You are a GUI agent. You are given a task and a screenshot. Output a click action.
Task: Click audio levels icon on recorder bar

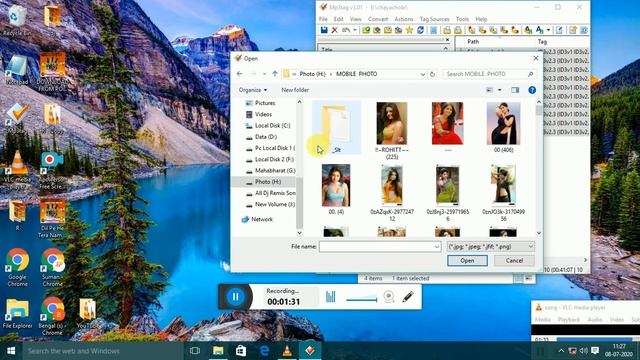[x=331, y=297]
